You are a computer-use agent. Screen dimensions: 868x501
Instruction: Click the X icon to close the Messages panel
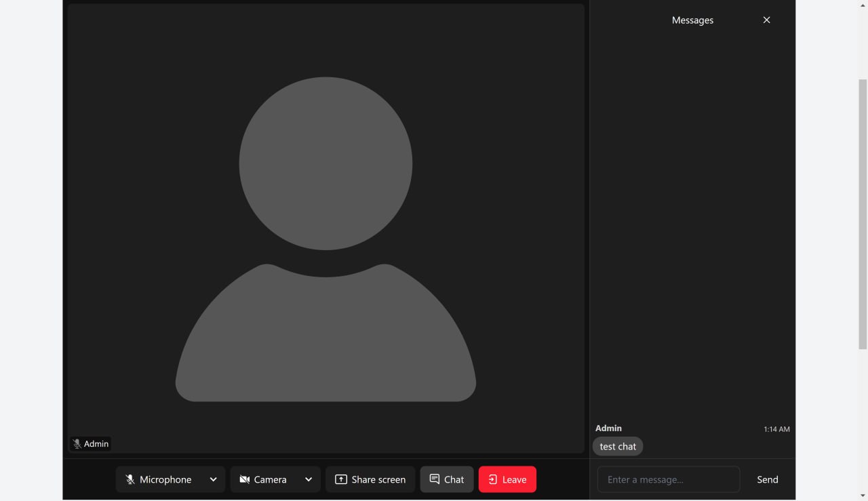[766, 20]
